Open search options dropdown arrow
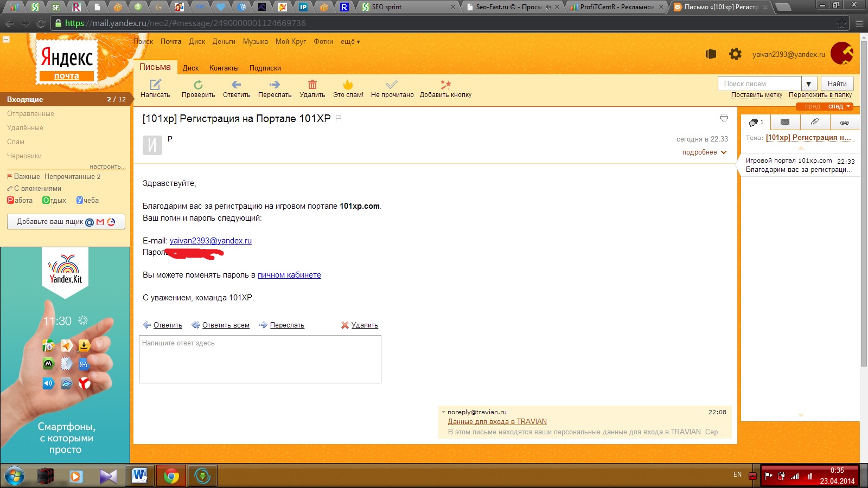This screenshot has height=488, width=868. 809,84
